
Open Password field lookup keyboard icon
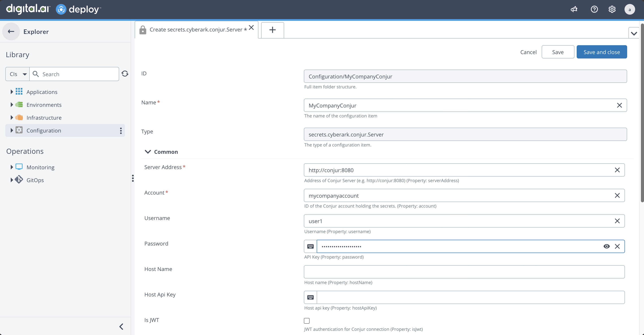(x=310, y=246)
